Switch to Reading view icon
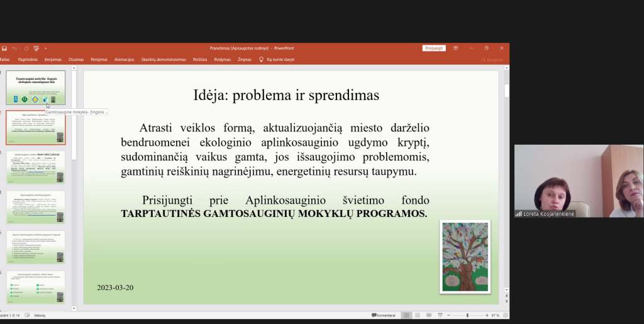This screenshot has height=324, width=644. 429,315
